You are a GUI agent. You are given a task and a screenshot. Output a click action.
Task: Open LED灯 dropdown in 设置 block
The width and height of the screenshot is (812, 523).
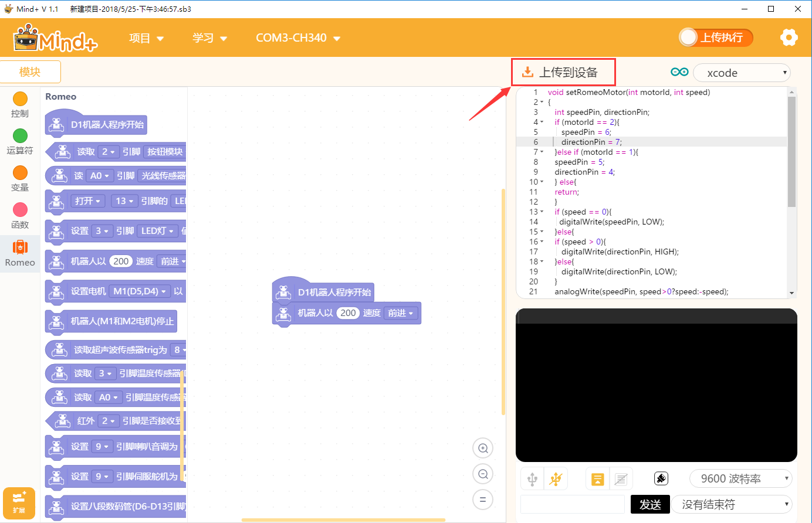click(158, 231)
